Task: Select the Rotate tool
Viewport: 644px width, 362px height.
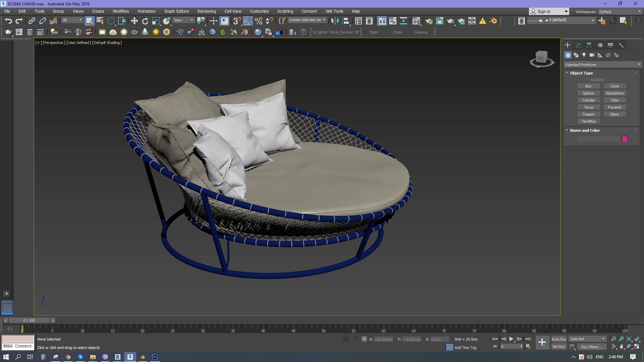Action: [145, 21]
